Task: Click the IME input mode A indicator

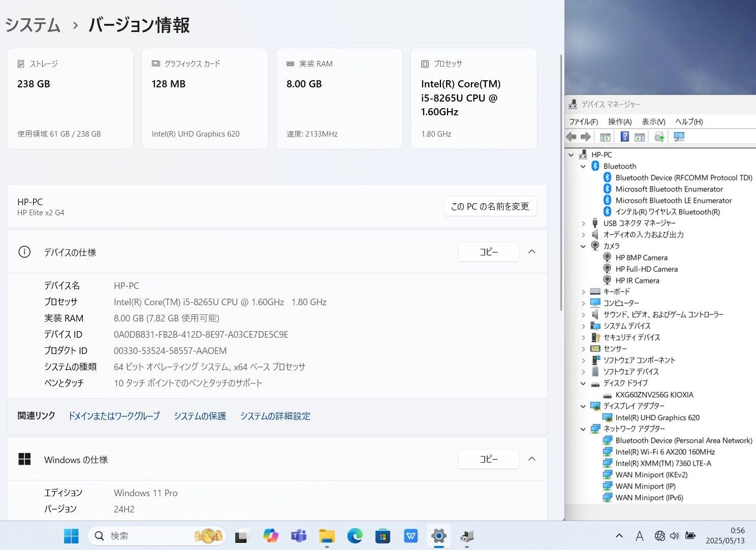Action: [x=640, y=536]
